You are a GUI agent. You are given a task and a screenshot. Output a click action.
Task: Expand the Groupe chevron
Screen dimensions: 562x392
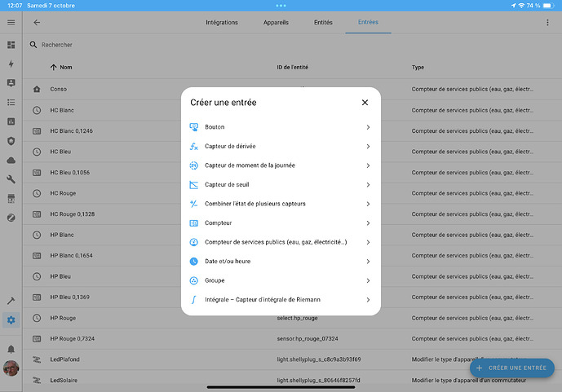pyautogui.click(x=368, y=280)
